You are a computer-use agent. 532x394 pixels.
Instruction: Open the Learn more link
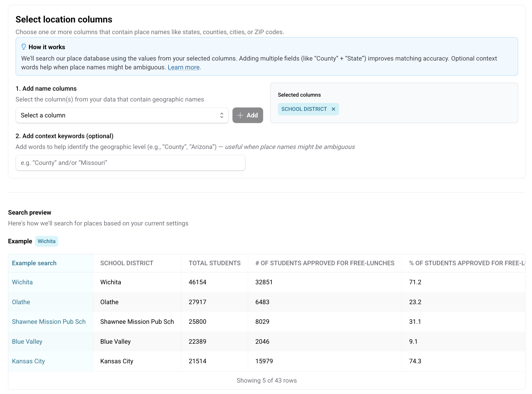click(x=183, y=67)
